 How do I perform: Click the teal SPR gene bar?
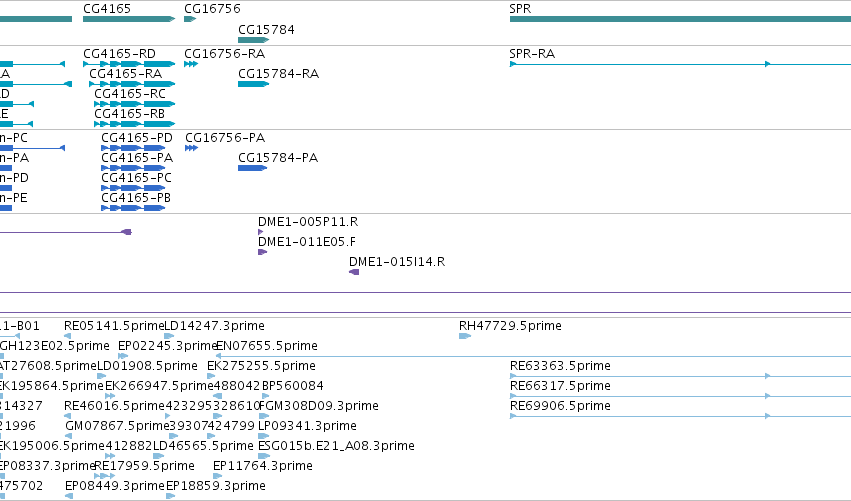coord(680,20)
